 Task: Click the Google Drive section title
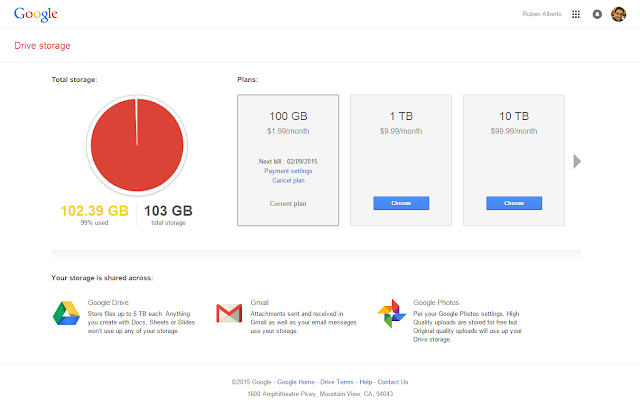[108, 302]
